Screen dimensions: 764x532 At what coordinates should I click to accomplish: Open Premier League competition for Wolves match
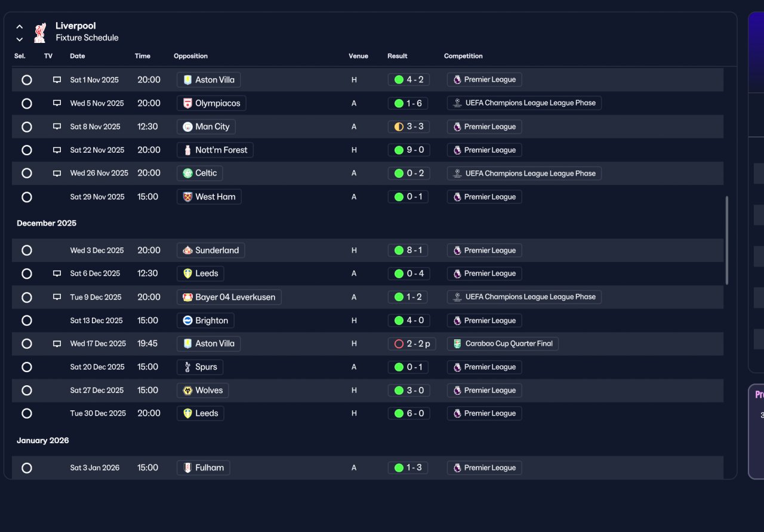(485, 390)
